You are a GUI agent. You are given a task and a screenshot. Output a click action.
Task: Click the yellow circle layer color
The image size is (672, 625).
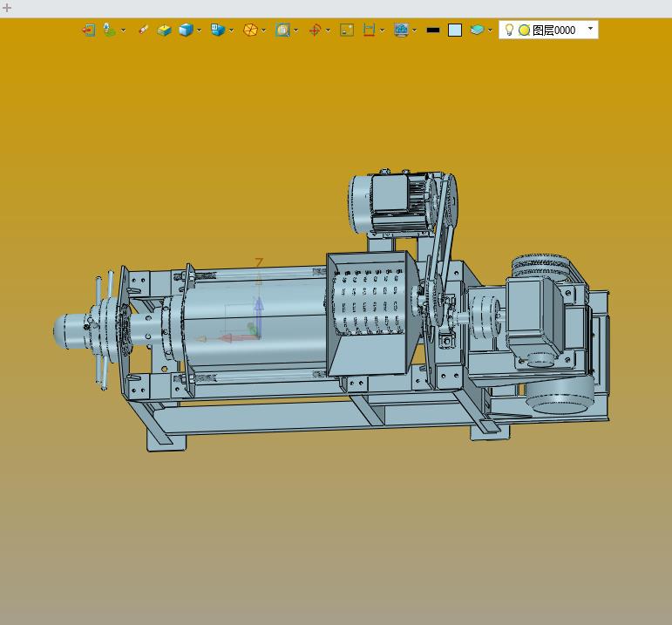(x=524, y=30)
